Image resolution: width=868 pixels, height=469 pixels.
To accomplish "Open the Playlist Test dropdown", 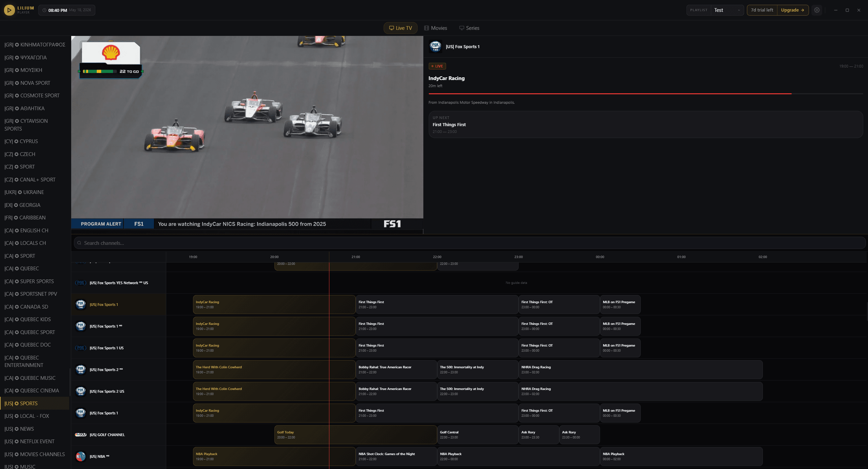I will tap(727, 10).
